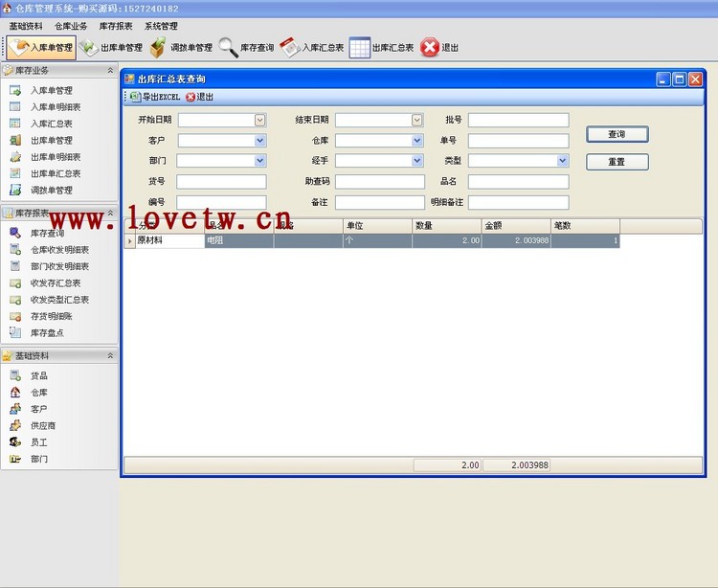Open the 客户 dropdown
The image size is (718, 588).
[259, 141]
